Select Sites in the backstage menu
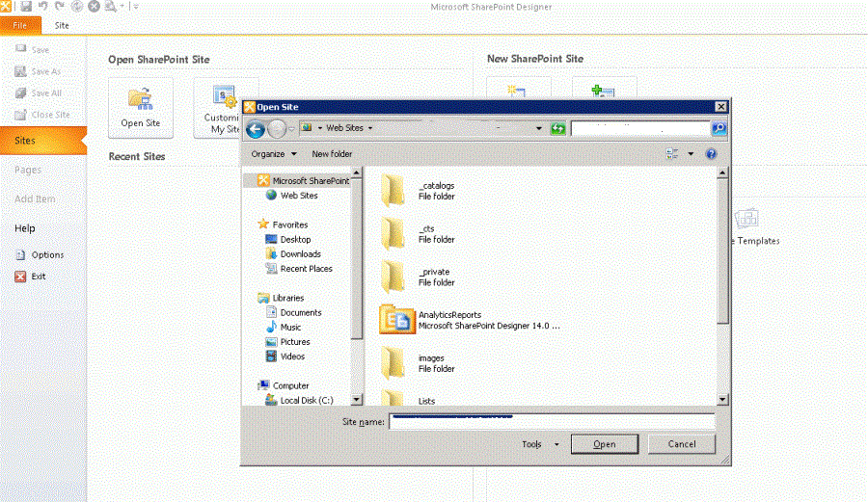The height and width of the screenshot is (502, 868). (43, 141)
